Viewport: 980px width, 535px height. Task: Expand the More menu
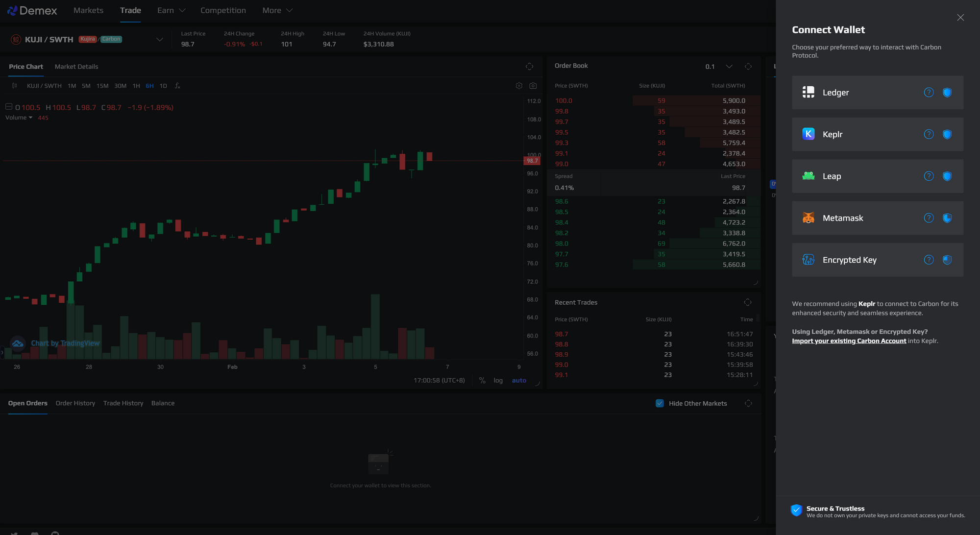point(277,10)
